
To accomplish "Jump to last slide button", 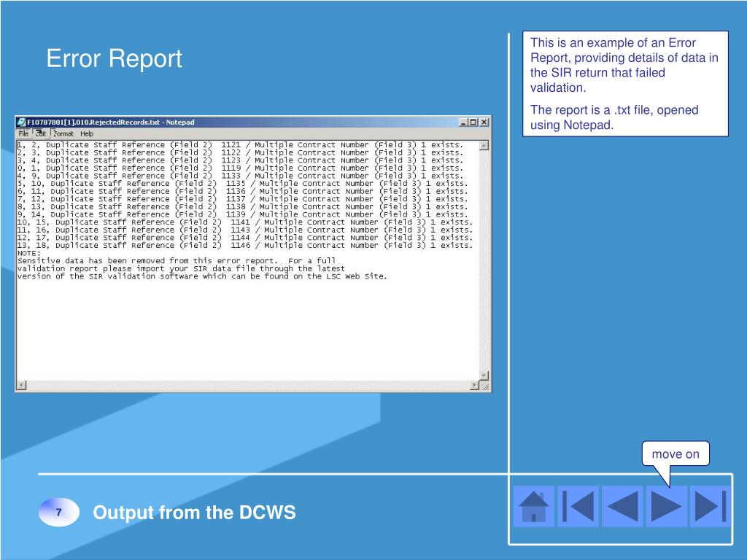I will click(711, 506).
